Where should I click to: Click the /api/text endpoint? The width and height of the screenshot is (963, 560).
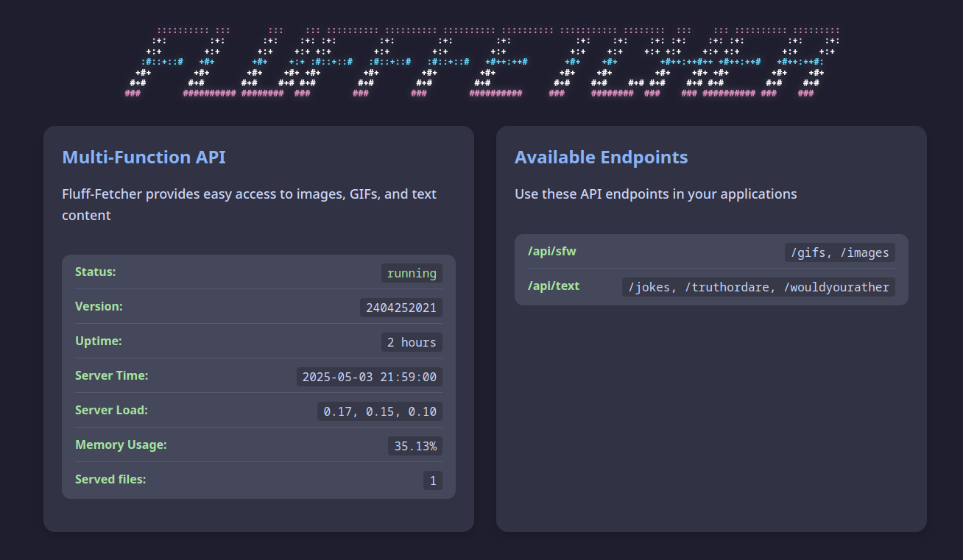point(554,286)
